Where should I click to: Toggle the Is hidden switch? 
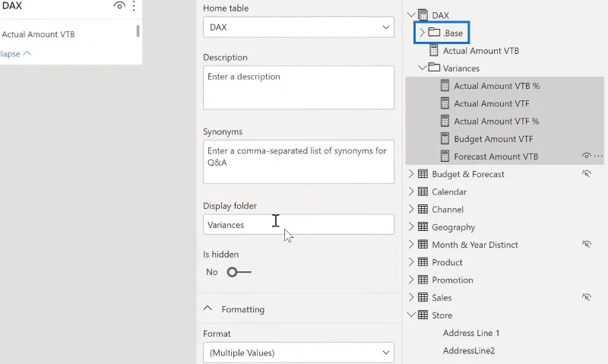pyautogui.click(x=239, y=272)
